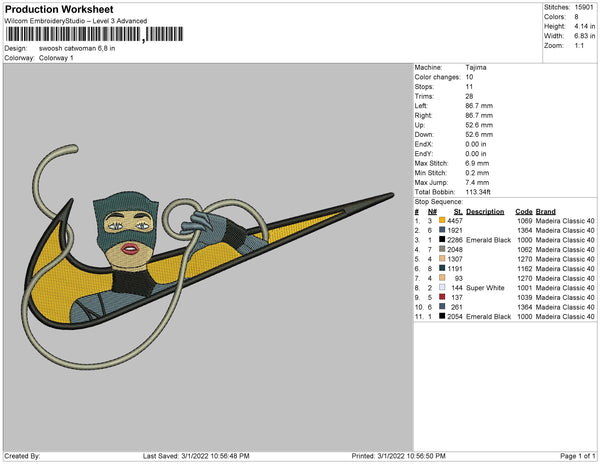Select the blue-gray swatch in stop row 10
Image resolution: width=600 pixels, height=464 pixels.
click(442, 306)
